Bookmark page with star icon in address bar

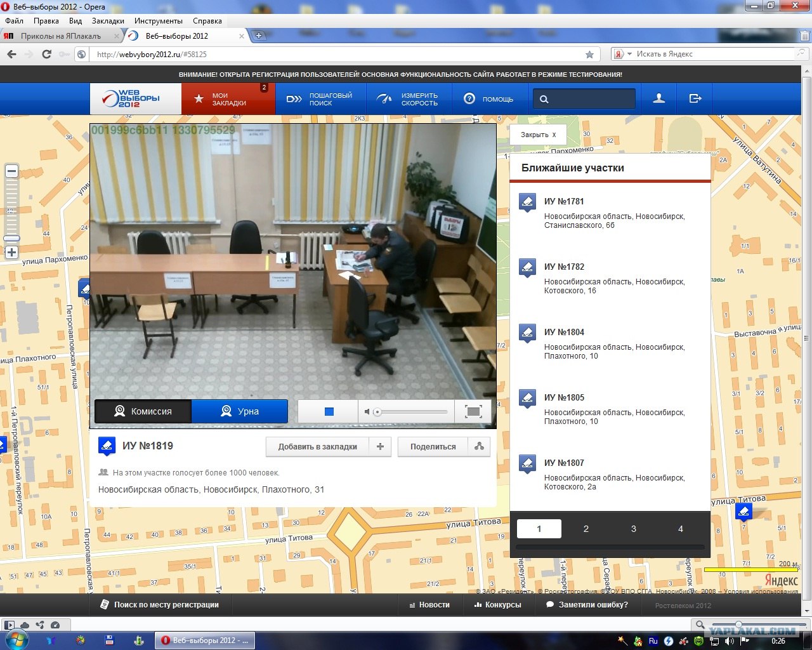[x=589, y=55]
